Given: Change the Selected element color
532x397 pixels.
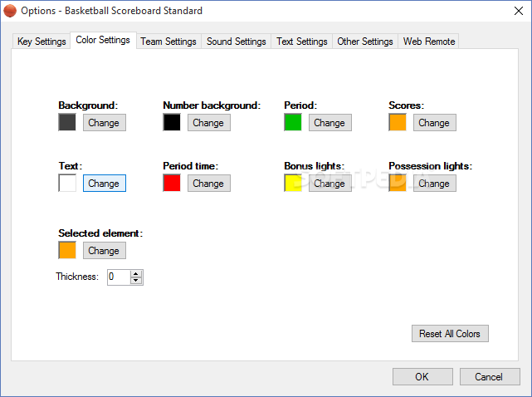Looking at the screenshot, I should [105, 250].
